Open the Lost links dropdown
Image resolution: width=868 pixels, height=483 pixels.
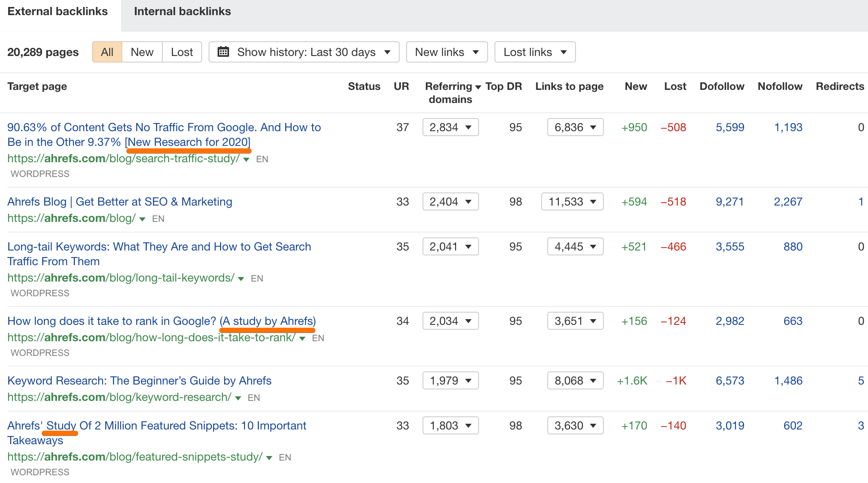point(535,52)
